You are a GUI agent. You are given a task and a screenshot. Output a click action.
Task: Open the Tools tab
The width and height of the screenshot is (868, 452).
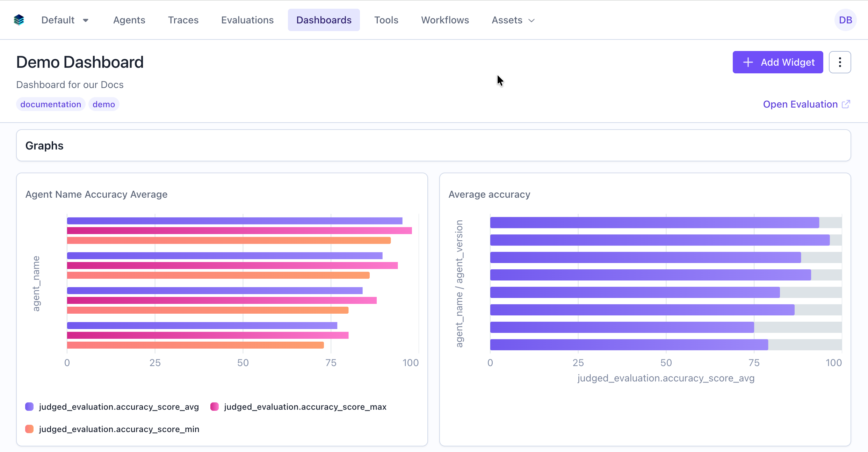386,20
